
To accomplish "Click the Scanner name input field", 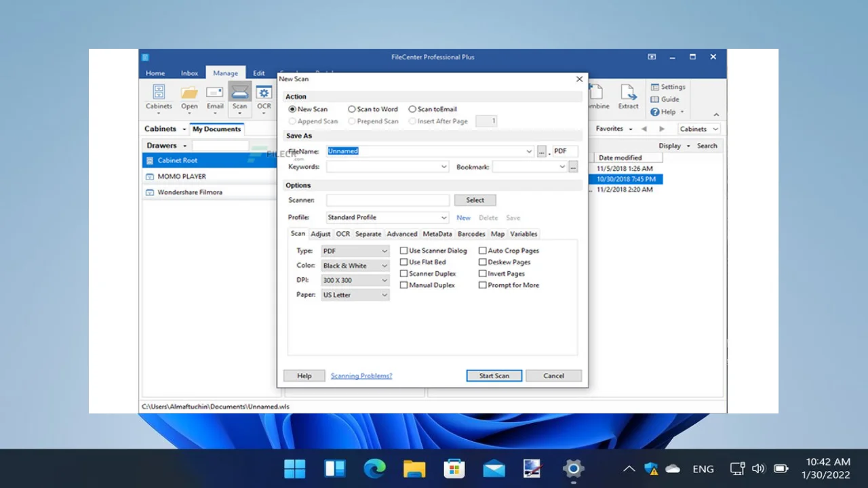I will [x=388, y=200].
